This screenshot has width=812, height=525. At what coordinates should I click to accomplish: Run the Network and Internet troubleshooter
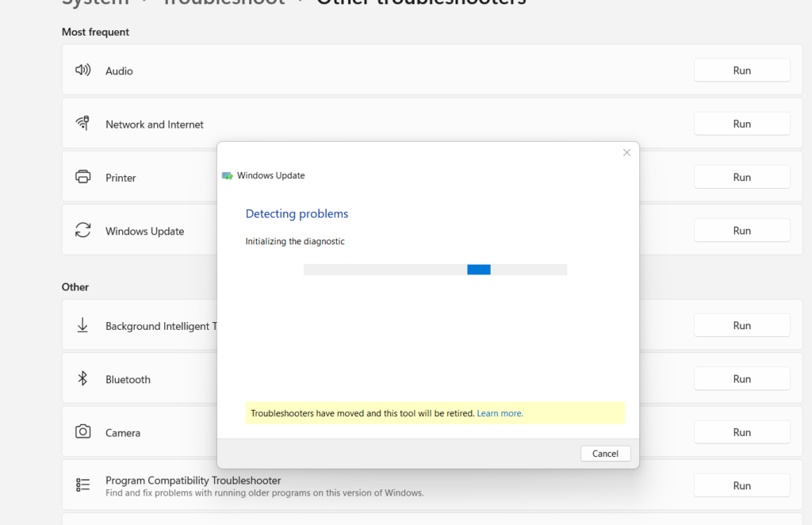(x=742, y=124)
